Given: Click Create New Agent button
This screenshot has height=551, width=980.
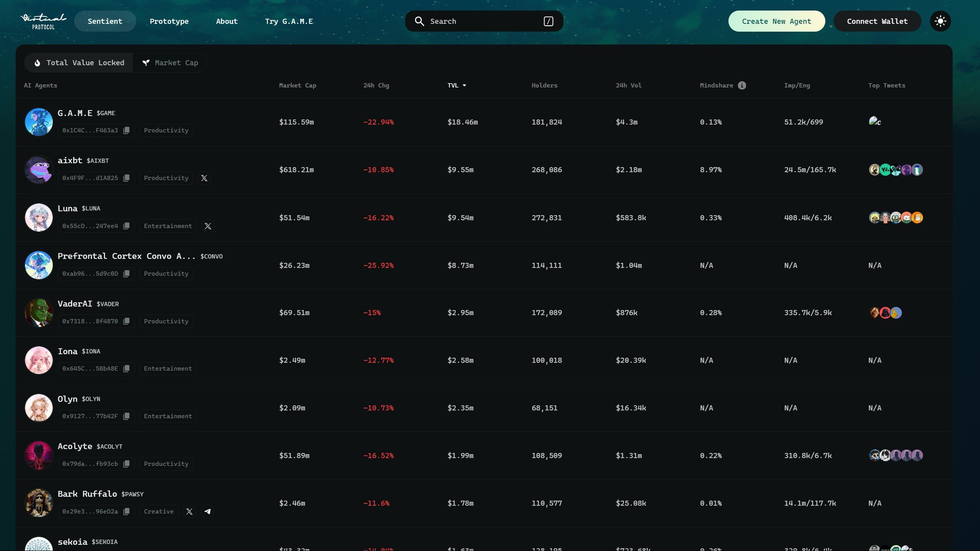Looking at the screenshot, I should coord(776,21).
